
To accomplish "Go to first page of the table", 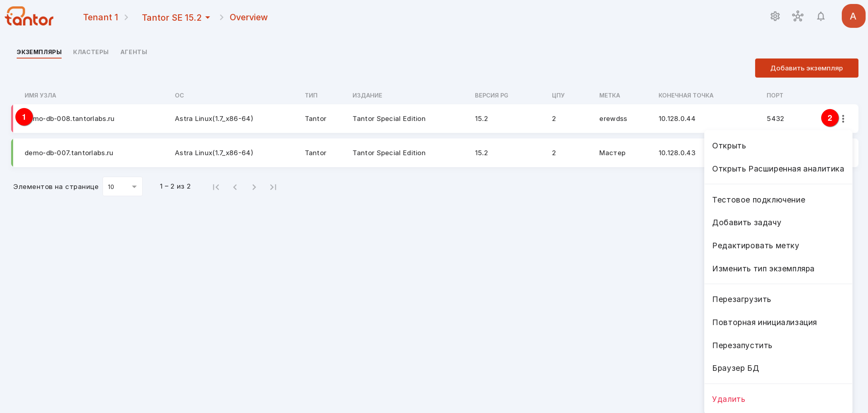I will [x=216, y=187].
